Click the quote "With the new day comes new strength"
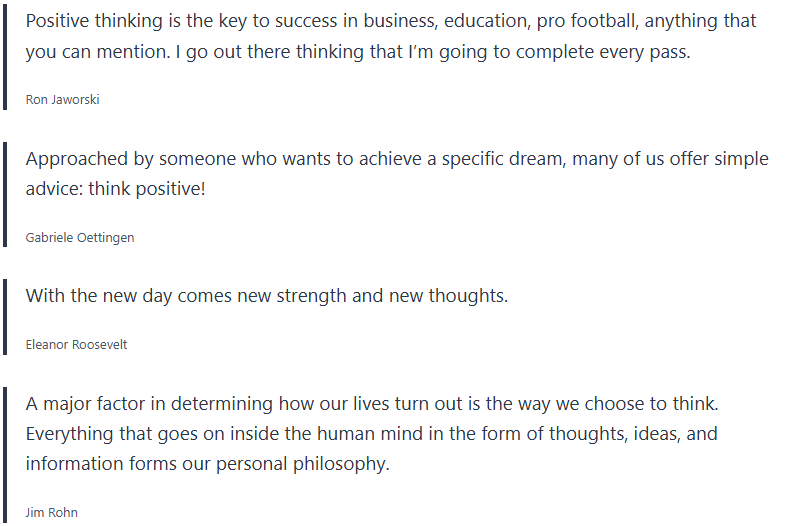806x526 pixels. coord(266,296)
